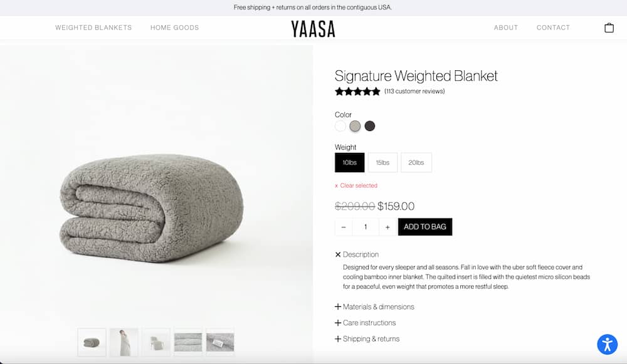Image resolution: width=627 pixels, height=364 pixels.
Task: Click the plus icon beside Materials & dimensions
Action: click(338, 306)
